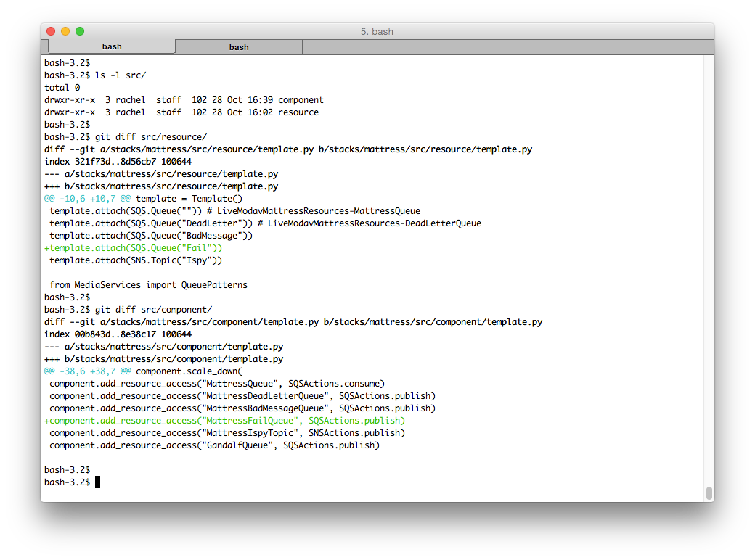Switch to the first bash tab
Viewport: 755px width, 560px height.
(112, 46)
